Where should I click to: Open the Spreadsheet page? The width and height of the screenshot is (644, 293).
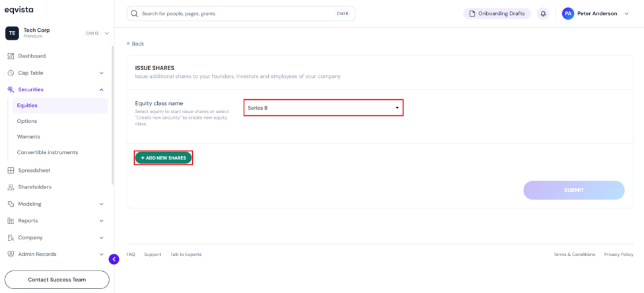pos(34,171)
